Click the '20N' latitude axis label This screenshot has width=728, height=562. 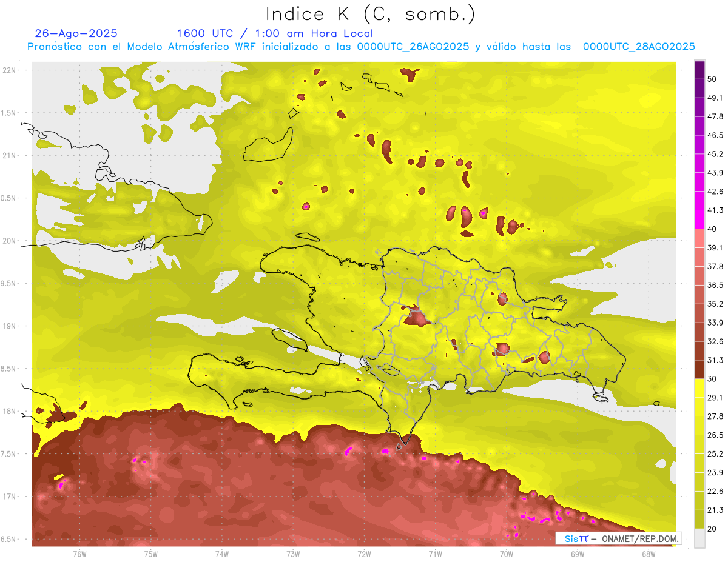pos(10,241)
